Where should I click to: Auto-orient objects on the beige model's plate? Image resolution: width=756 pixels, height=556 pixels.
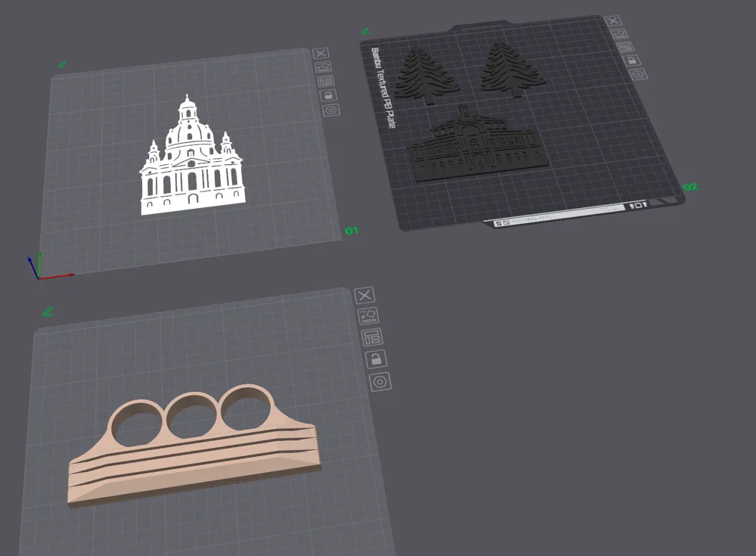(x=368, y=316)
